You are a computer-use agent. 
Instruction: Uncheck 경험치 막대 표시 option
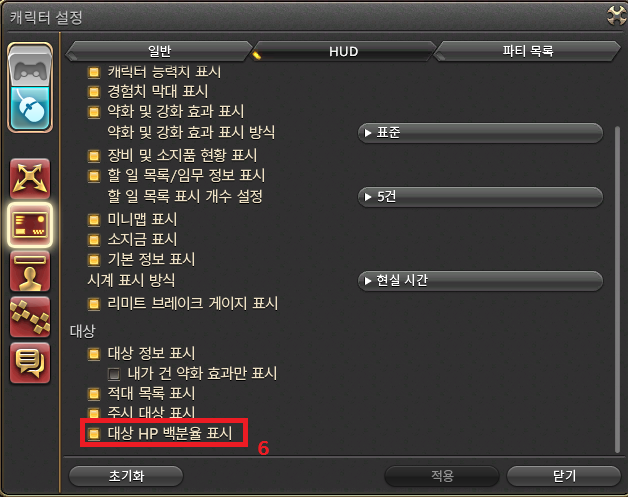tap(94, 92)
